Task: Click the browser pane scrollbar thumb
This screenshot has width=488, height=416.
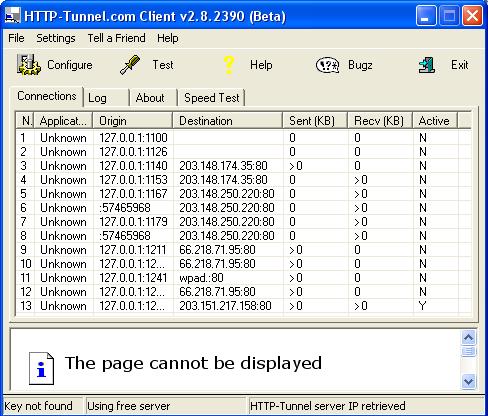Action: tap(468, 351)
